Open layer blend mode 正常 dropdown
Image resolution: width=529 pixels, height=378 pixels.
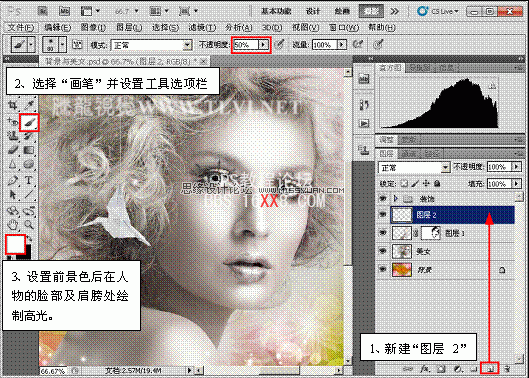coord(446,167)
